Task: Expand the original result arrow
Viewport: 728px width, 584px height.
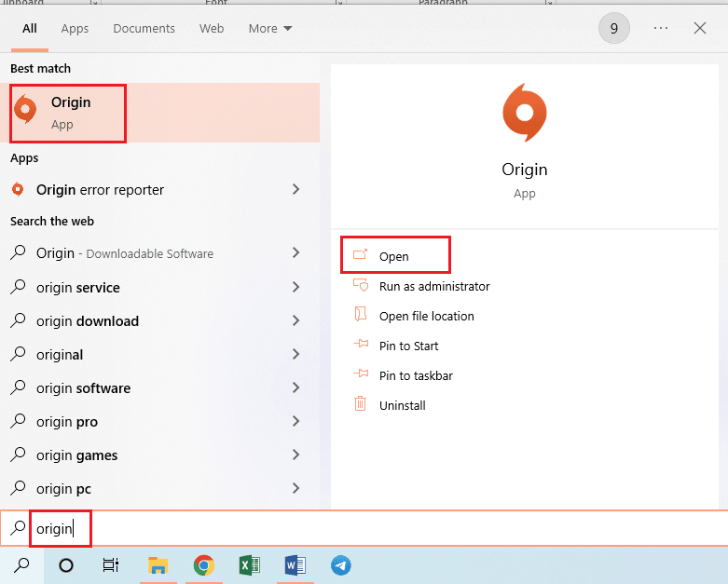Action: [295, 354]
